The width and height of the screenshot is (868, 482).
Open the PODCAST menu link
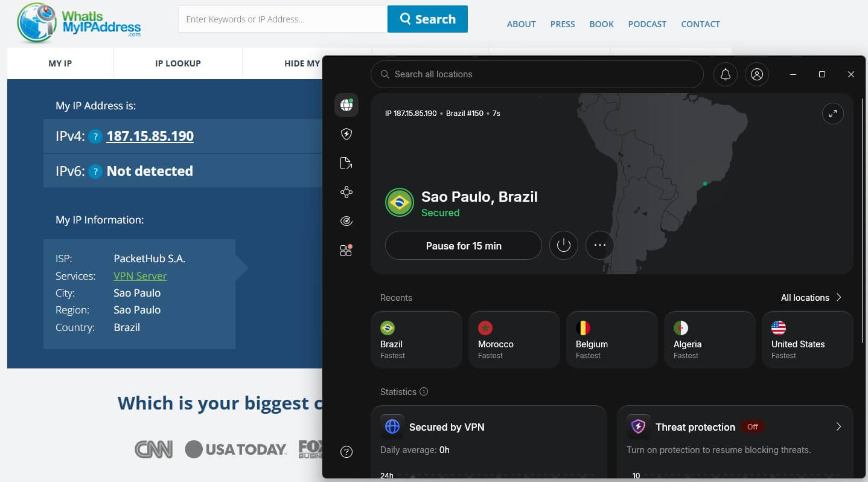click(x=647, y=24)
